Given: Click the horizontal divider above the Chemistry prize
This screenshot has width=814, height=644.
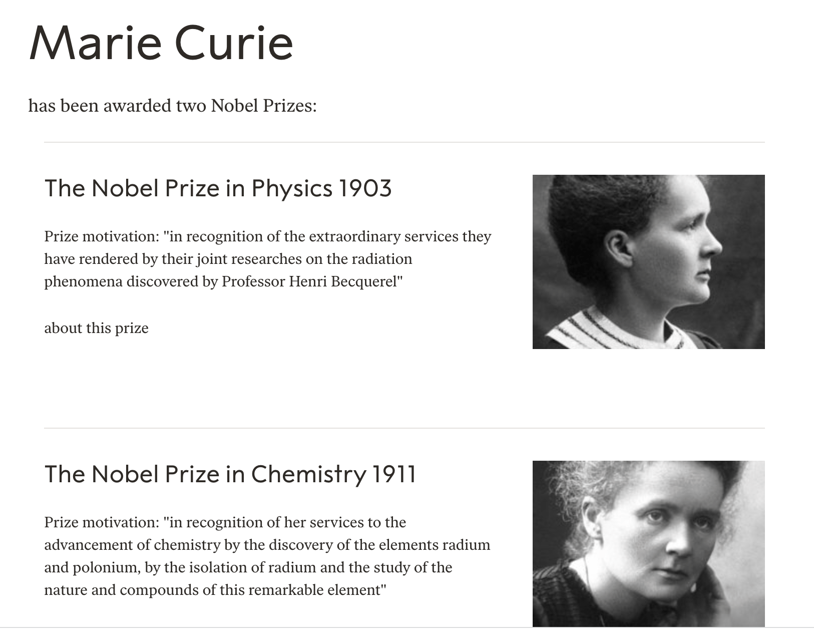Looking at the screenshot, I should [404, 428].
